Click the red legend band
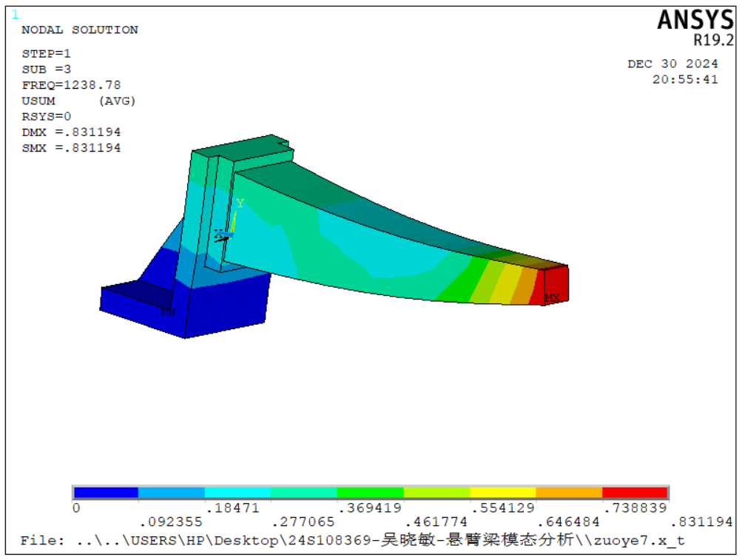The width and height of the screenshot is (742, 560). (635, 492)
